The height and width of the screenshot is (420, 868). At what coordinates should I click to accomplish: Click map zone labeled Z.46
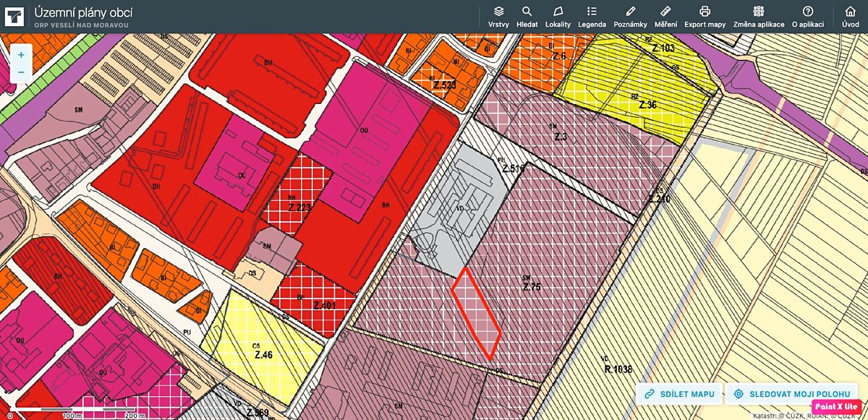pos(263,355)
